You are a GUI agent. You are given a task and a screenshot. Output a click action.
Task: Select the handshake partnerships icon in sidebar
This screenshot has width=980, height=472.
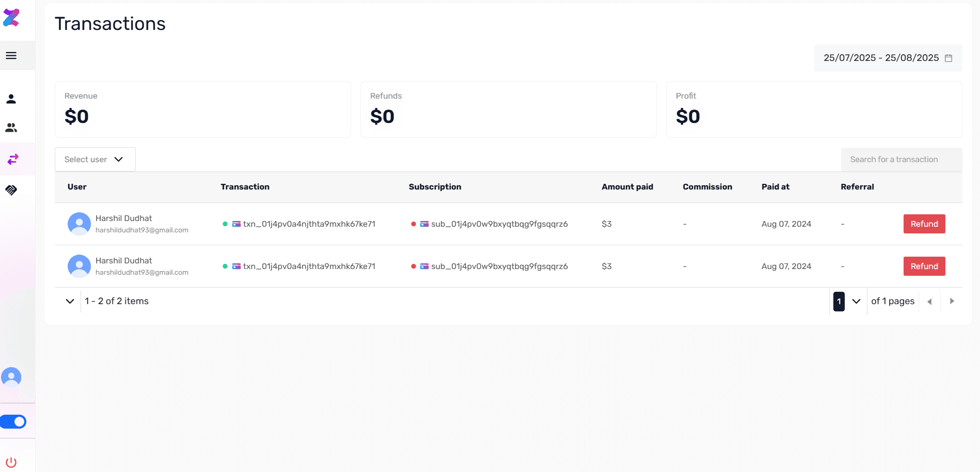tap(11, 190)
